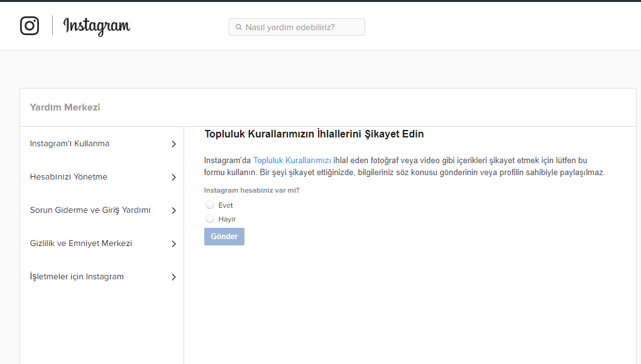Image resolution: width=641 pixels, height=364 pixels.
Task: Click the 'Topluluk Kurallarımızın İhlallerini Şikayet Edin' heading
Action: (314, 134)
